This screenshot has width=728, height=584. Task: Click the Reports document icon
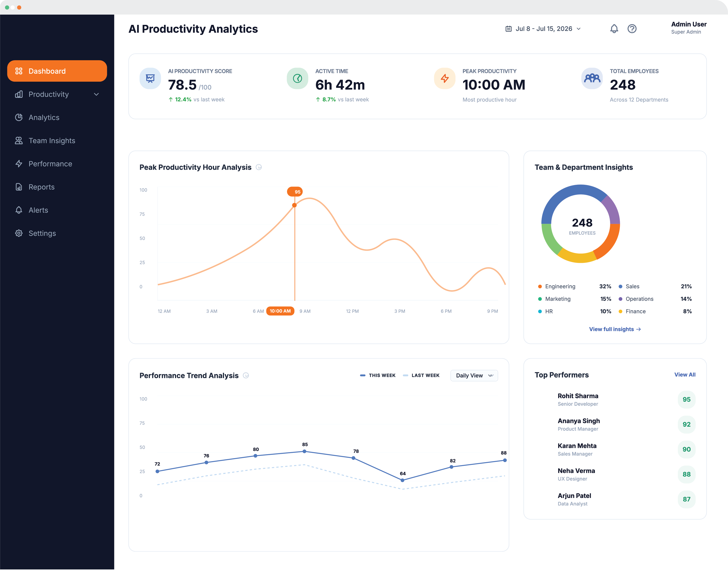click(19, 187)
